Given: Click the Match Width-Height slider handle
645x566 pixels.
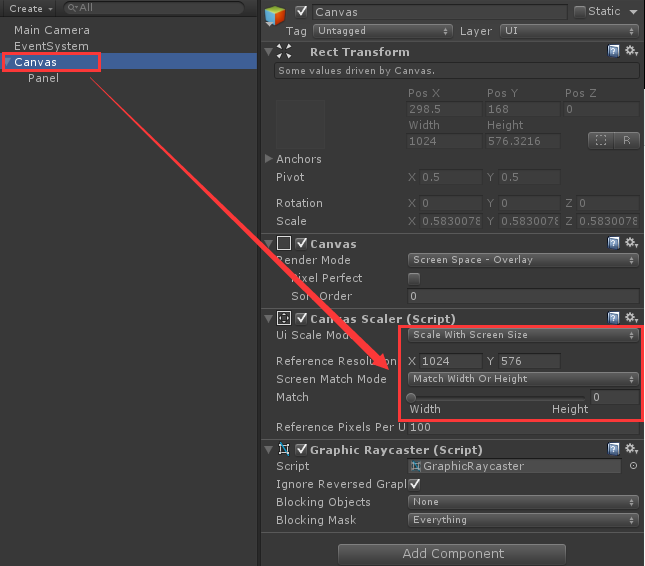Looking at the screenshot, I should coord(411,398).
